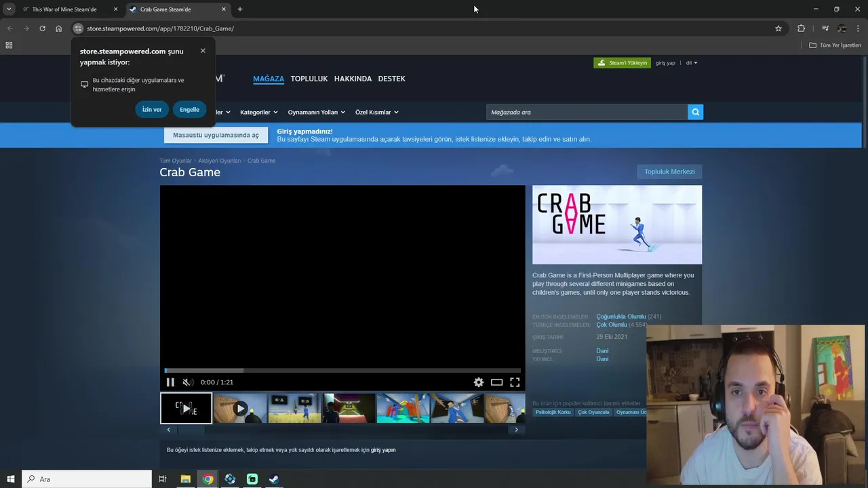Open the Çoğunlukla Olumlu recent reviews link
The height and width of the screenshot is (488, 868).
click(x=620, y=317)
